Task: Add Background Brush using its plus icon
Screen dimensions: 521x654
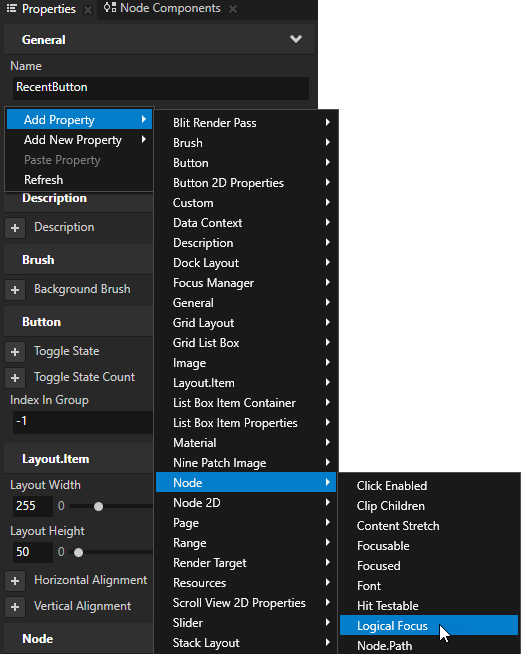Action: pos(15,290)
